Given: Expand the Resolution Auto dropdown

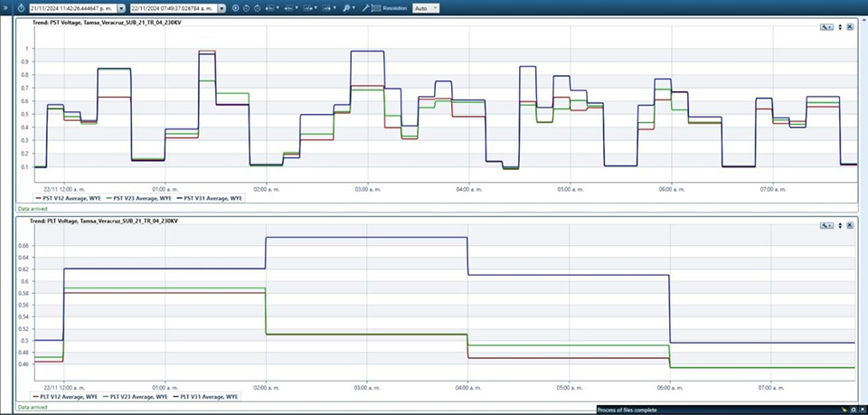Looking at the screenshot, I should [x=435, y=8].
